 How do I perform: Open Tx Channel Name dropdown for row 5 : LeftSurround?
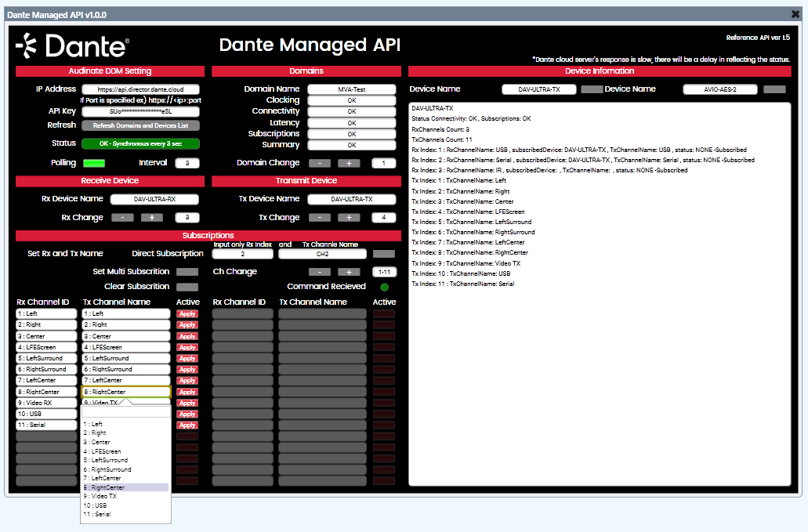(x=126, y=358)
